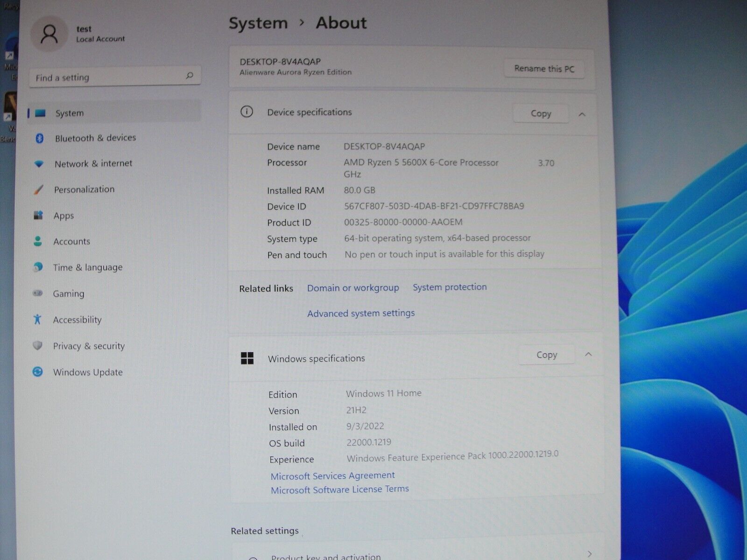
Task: Open Time & language settings
Action: (x=88, y=267)
